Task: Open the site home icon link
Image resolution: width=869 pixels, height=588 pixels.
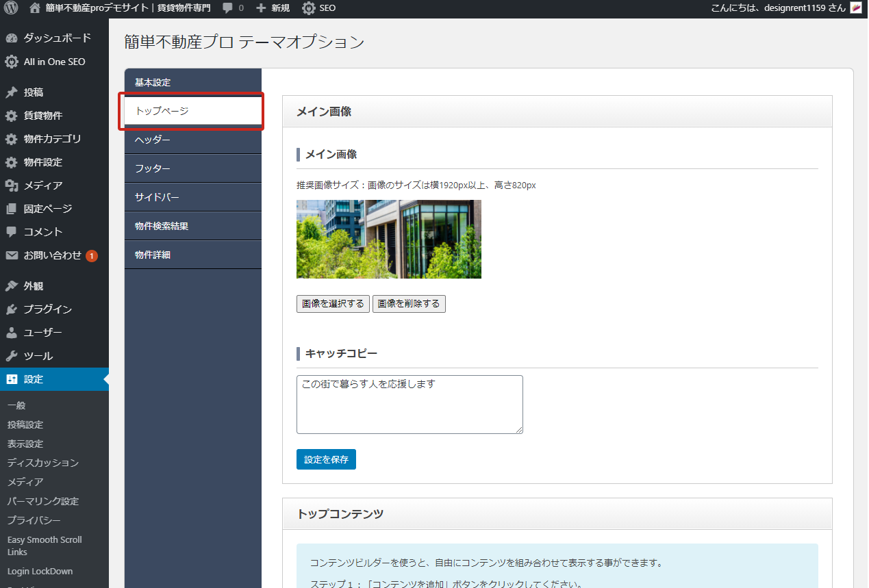Action: coord(35,8)
